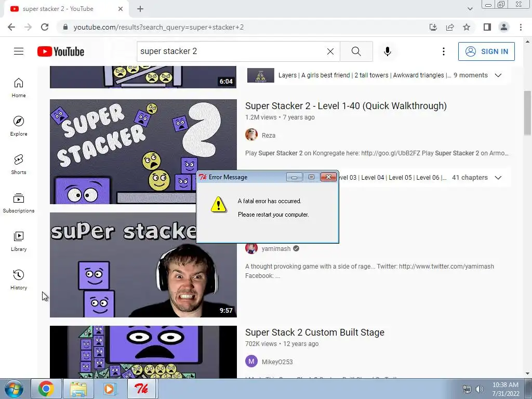Click the page vertical scrollbar thumb
Image resolution: width=532 pixels, height=399 pixels.
pyautogui.click(x=527, y=113)
